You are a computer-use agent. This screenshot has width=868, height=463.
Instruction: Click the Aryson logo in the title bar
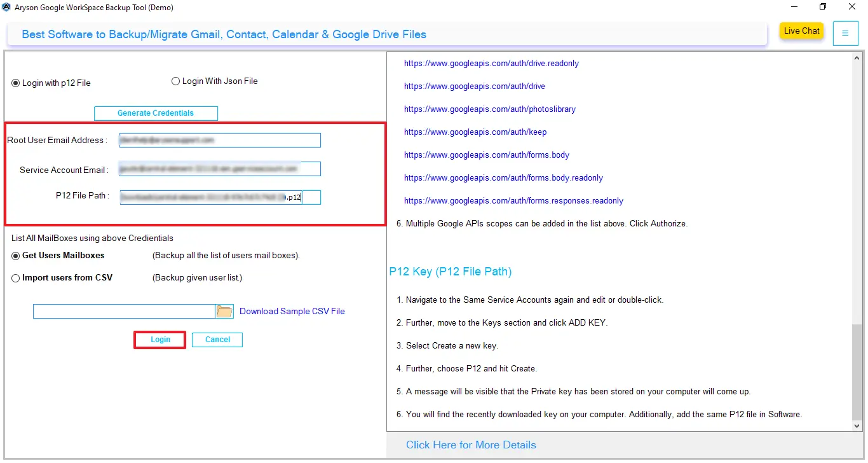pos(7,7)
